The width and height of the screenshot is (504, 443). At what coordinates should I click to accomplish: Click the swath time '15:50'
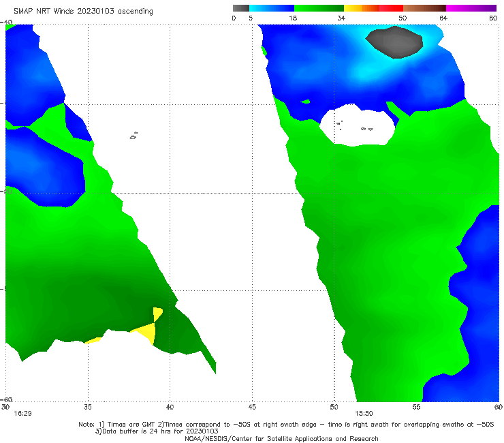point(364,414)
